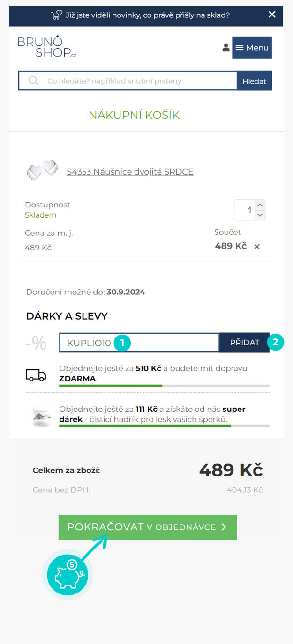The height and width of the screenshot is (644, 293).
Task: Open the double hearts earrings thumbnail
Action: [x=42, y=171]
